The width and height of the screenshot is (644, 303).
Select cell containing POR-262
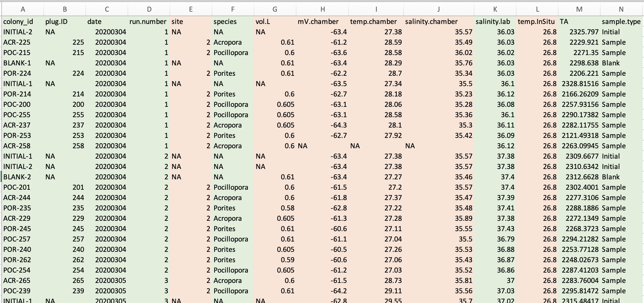23,260
